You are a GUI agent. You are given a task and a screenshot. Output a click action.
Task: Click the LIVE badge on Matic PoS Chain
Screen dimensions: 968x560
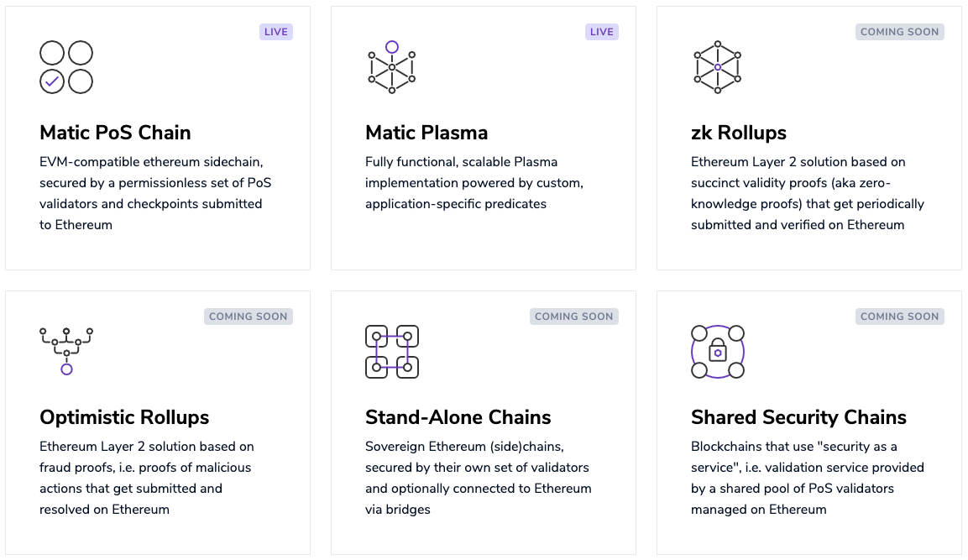pyautogui.click(x=276, y=32)
